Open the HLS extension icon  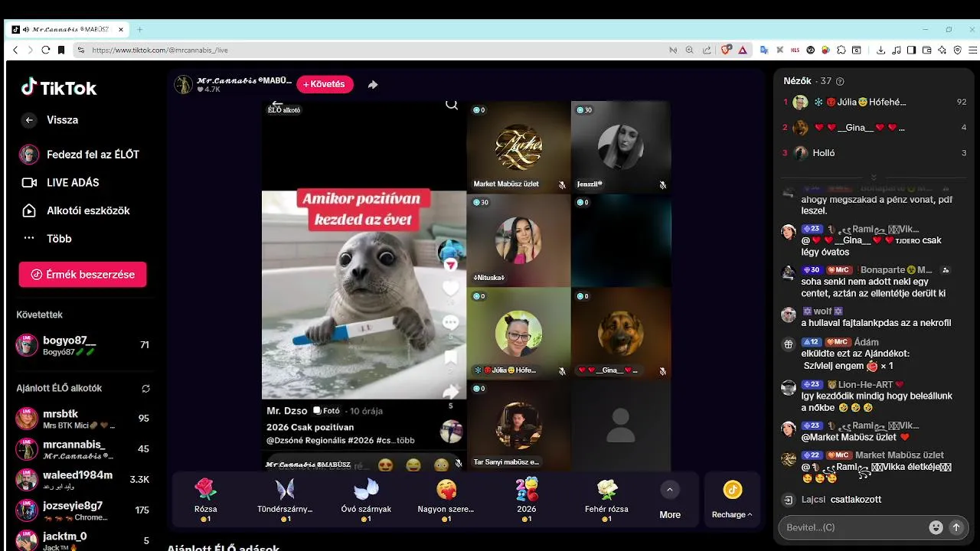[x=795, y=50]
